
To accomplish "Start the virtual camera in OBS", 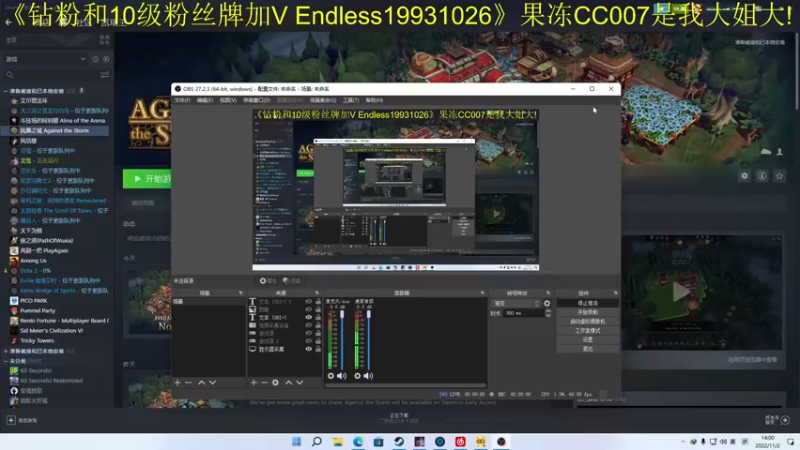I will (x=588, y=321).
